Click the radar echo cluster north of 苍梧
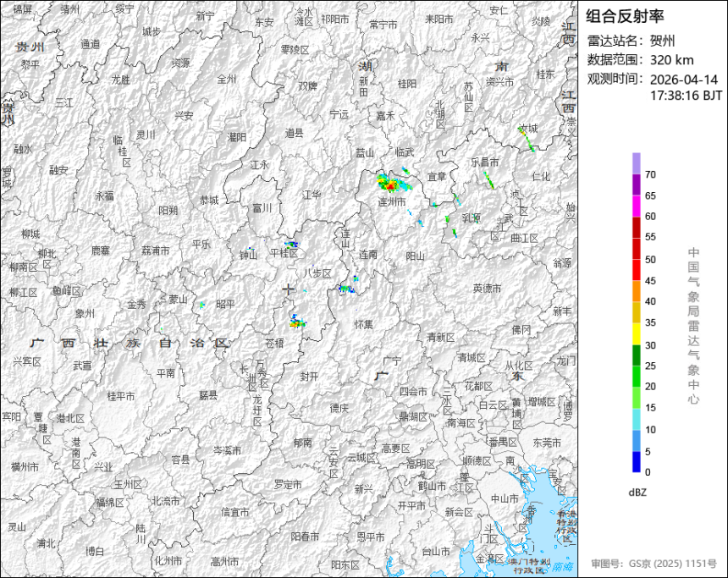 pos(296,322)
